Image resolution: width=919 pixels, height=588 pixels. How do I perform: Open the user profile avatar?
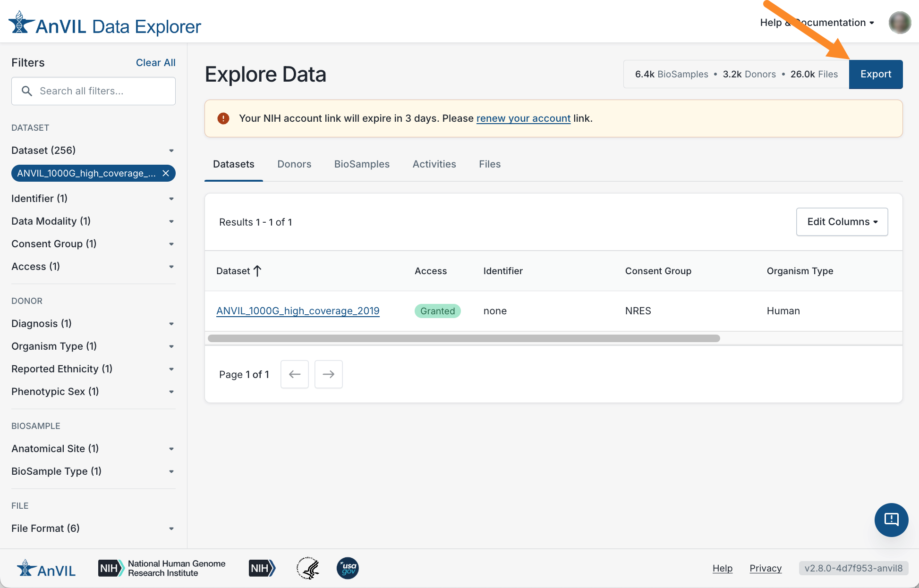899,23
